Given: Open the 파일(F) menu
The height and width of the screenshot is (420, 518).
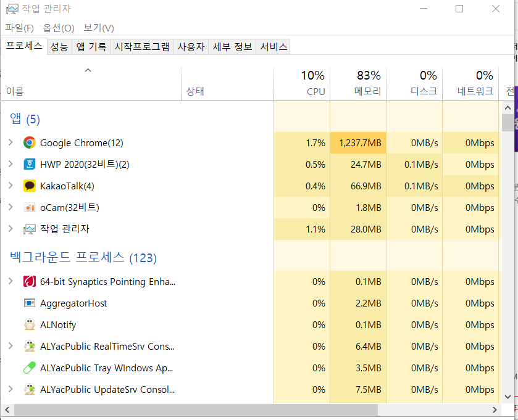Looking at the screenshot, I should [20, 28].
